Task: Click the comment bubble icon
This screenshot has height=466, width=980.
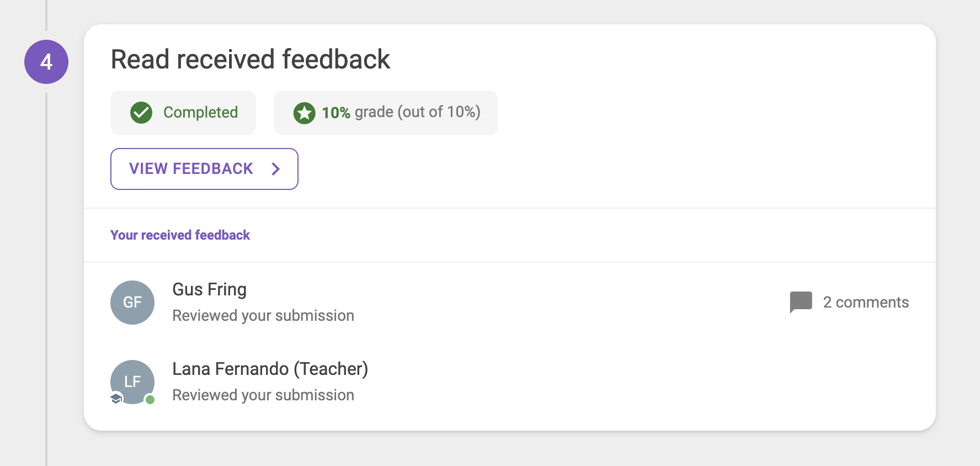Action: pos(801,302)
